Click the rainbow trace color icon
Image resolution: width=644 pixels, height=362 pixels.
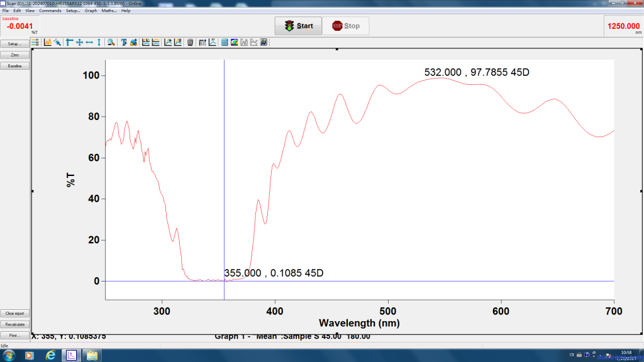click(x=233, y=43)
